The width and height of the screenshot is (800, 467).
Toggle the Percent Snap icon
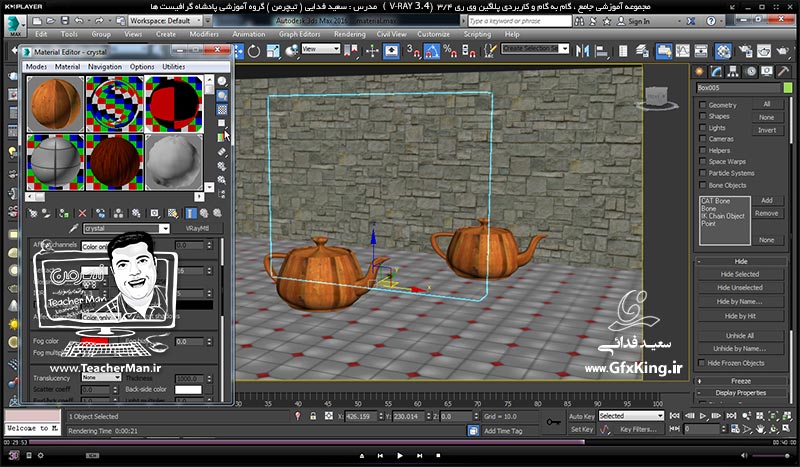coord(449,51)
